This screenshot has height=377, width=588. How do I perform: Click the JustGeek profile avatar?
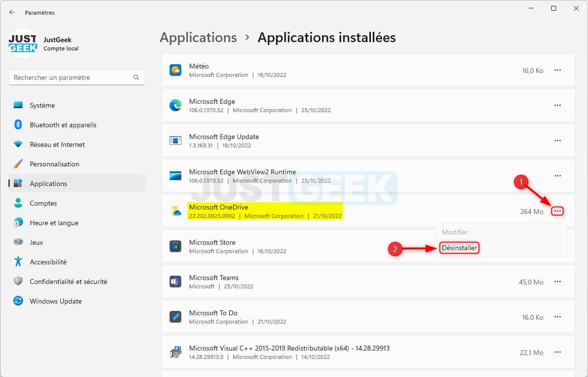click(x=23, y=43)
